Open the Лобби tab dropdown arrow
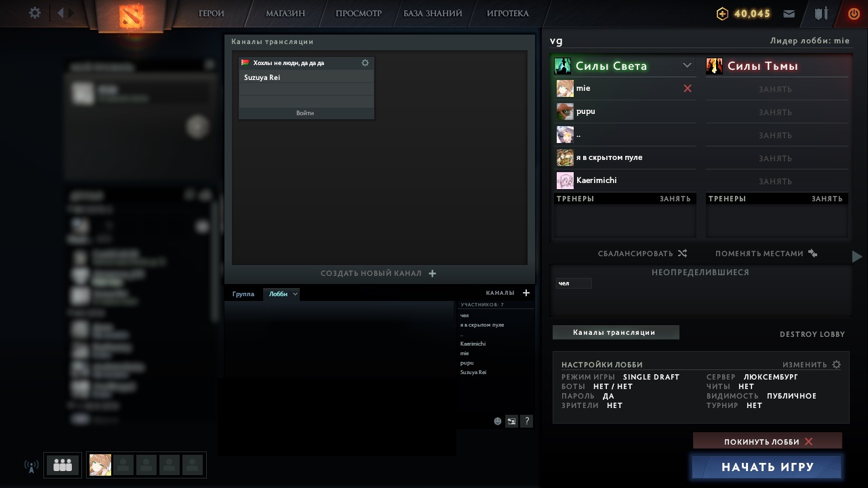Screen dimensions: 868x488 (295, 294)
